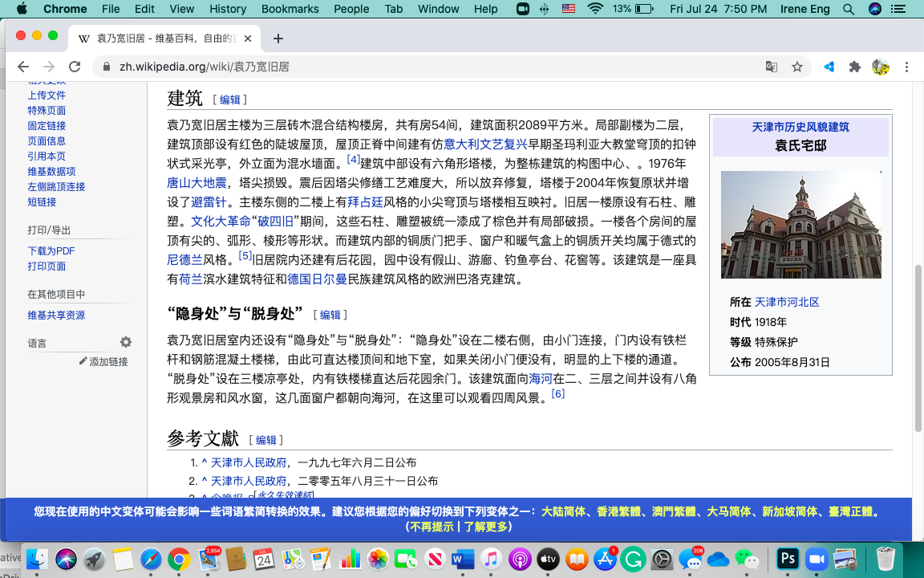Image resolution: width=924 pixels, height=578 pixels.
Task: Close the 袁乃宽旧居 Wikipedia tab
Action: 249,39
